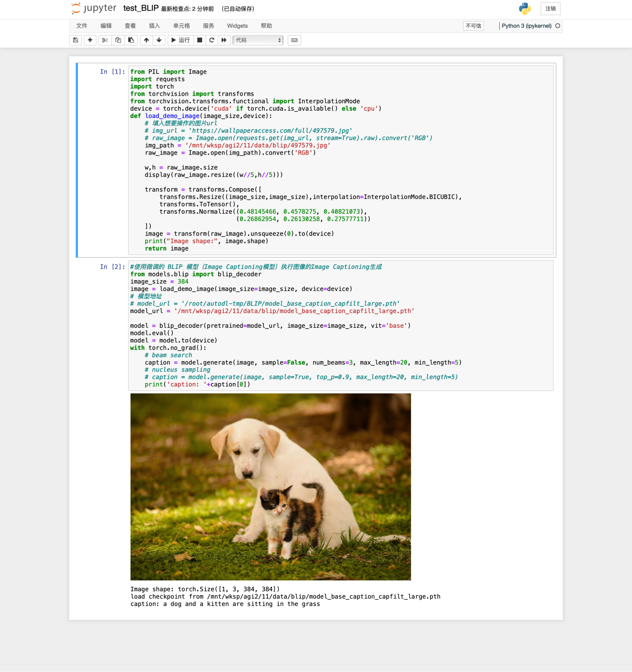Interrupt the kernel with stop icon
Image resolution: width=632 pixels, height=672 pixels.
pos(200,40)
